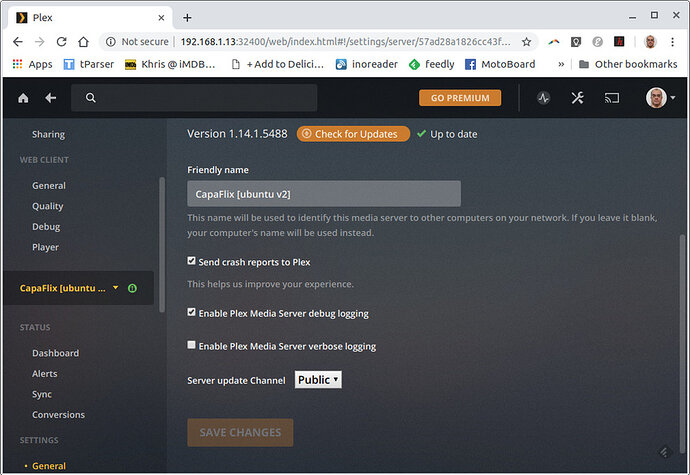
Task: Toggle Send crash reports to Plex
Action: pyautogui.click(x=191, y=261)
